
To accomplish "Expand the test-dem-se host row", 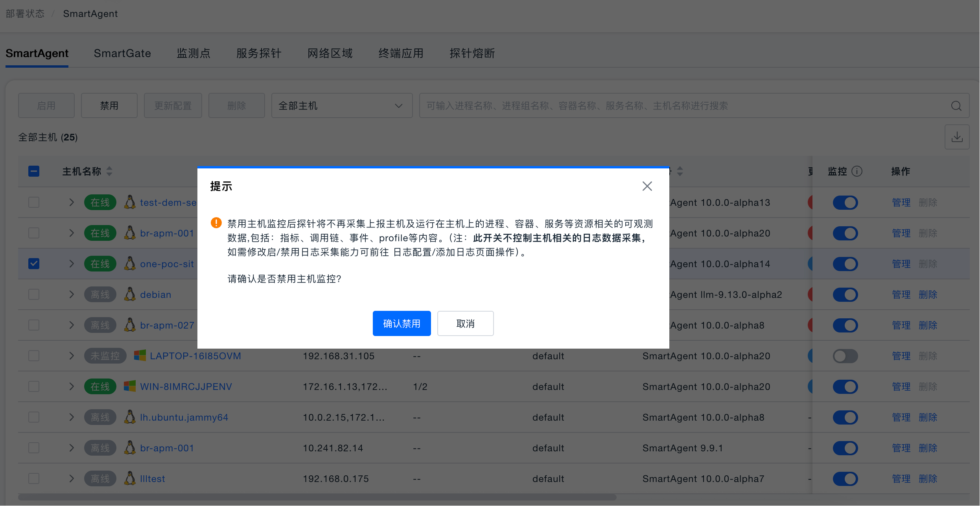I will (x=71, y=202).
